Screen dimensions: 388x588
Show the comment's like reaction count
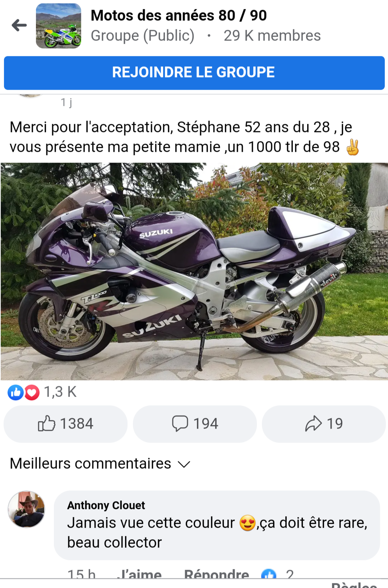point(277,574)
